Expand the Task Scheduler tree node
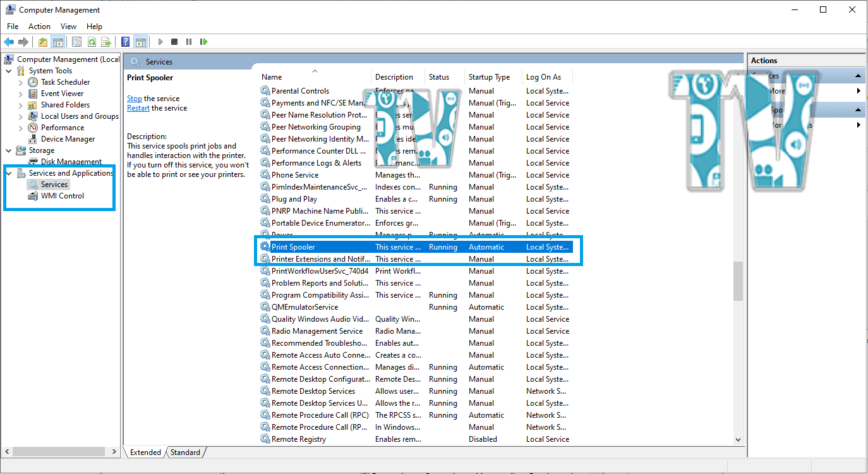The image size is (868, 474). pyautogui.click(x=21, y=82)
